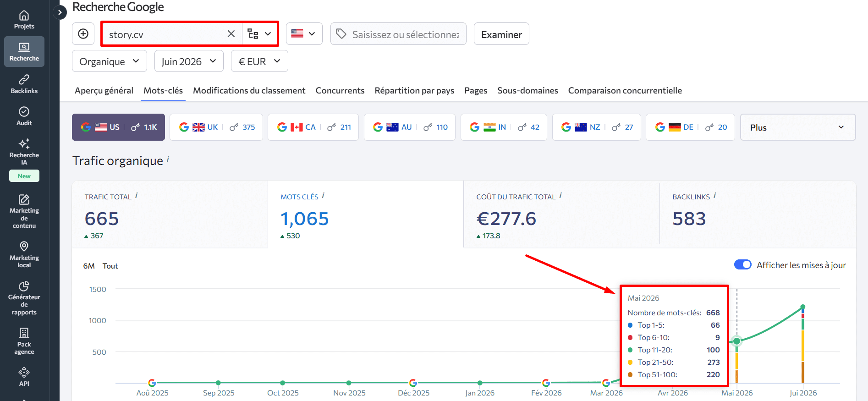The image size is (868, 401).
Task: Select the Google US 1.1K chip
Action: click(x=119, y=127)
